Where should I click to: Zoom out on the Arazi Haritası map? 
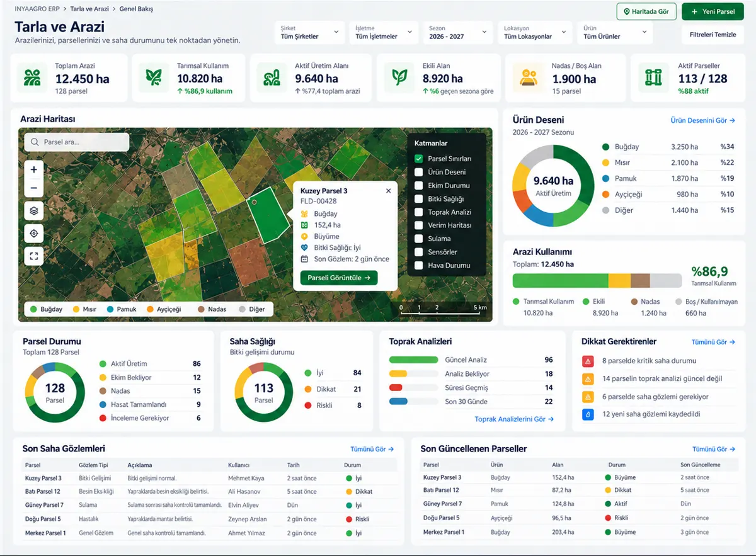(34, 188)
